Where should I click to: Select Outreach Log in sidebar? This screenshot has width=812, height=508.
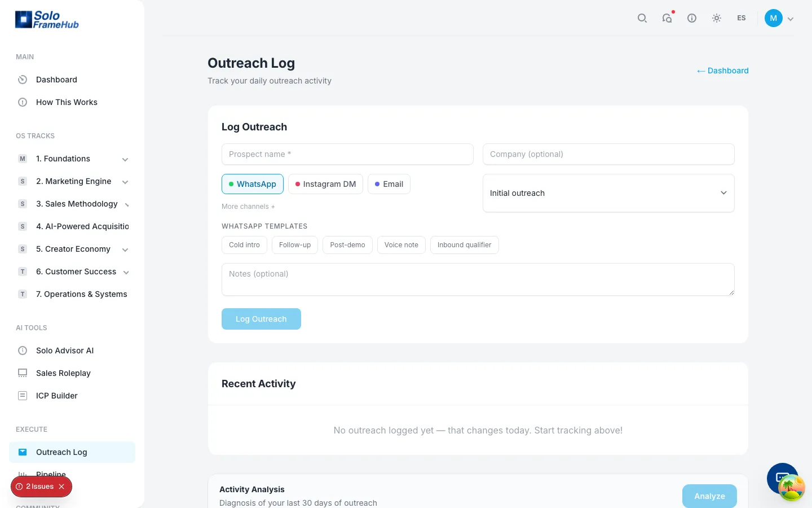[72, 452]
